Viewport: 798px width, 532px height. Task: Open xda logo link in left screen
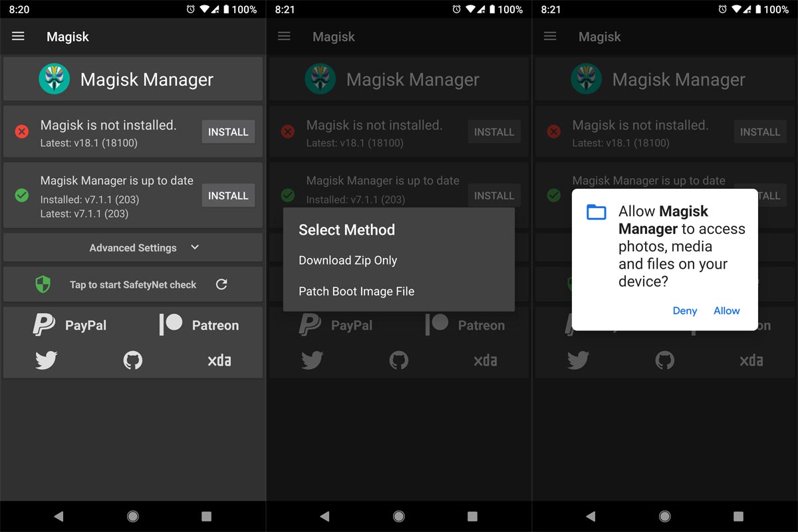219,360
